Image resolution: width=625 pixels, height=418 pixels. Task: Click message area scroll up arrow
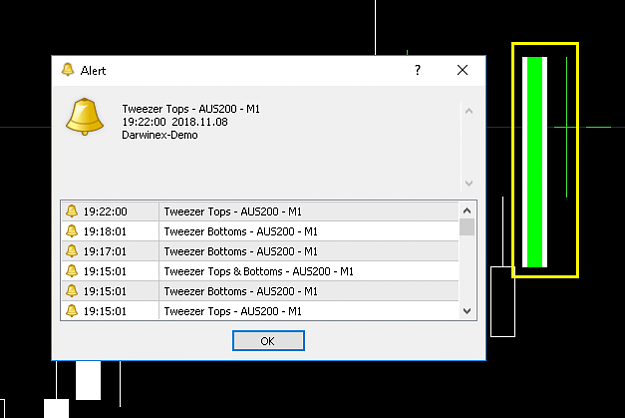pyautogui.click(x=469, y=111)
